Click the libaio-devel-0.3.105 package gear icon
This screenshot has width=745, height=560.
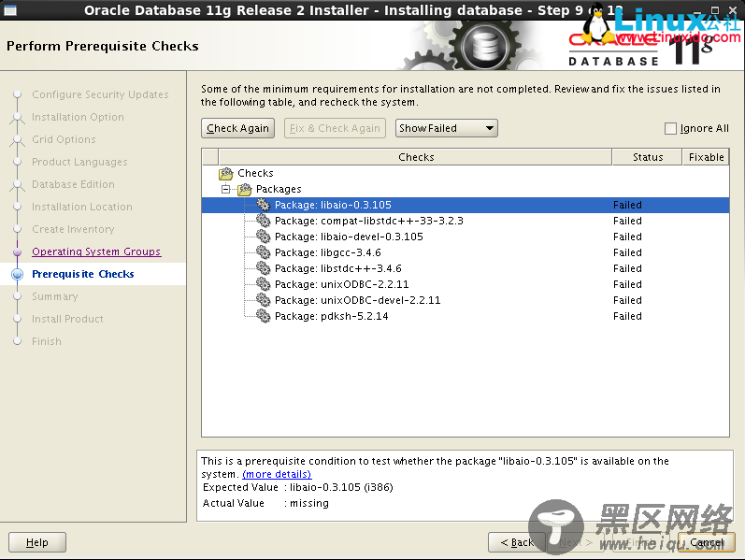point(264,237)
